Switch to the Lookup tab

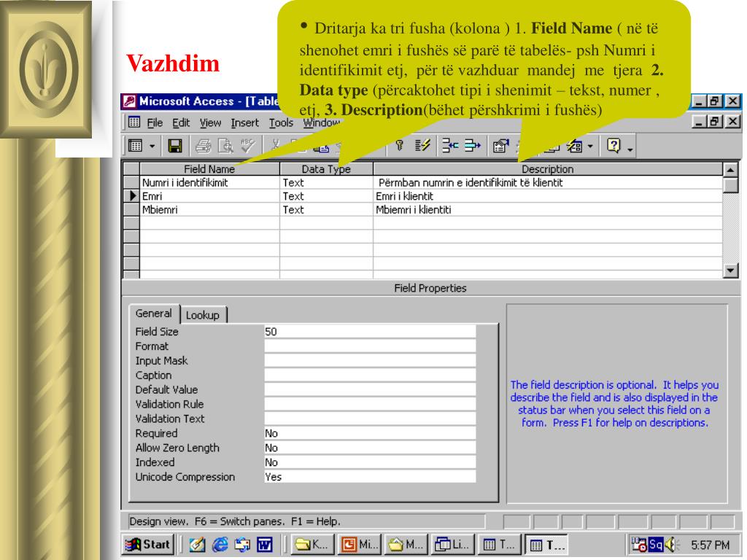point(203,315)
